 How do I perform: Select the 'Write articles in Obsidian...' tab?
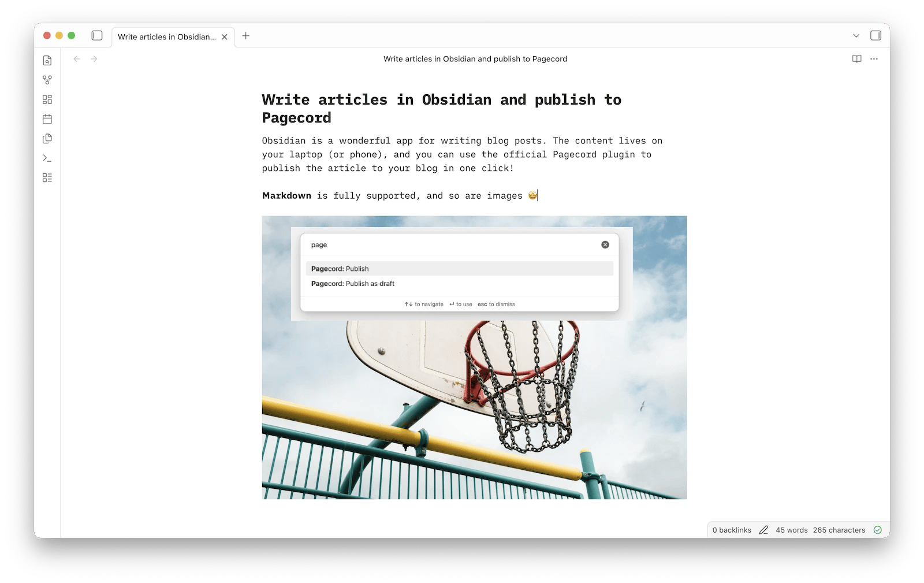coord(173,37)
